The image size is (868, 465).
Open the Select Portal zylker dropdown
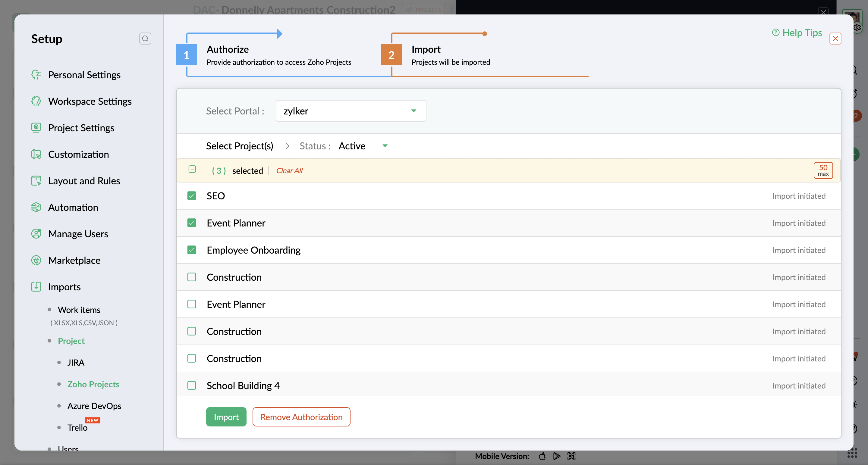point(351,111)
